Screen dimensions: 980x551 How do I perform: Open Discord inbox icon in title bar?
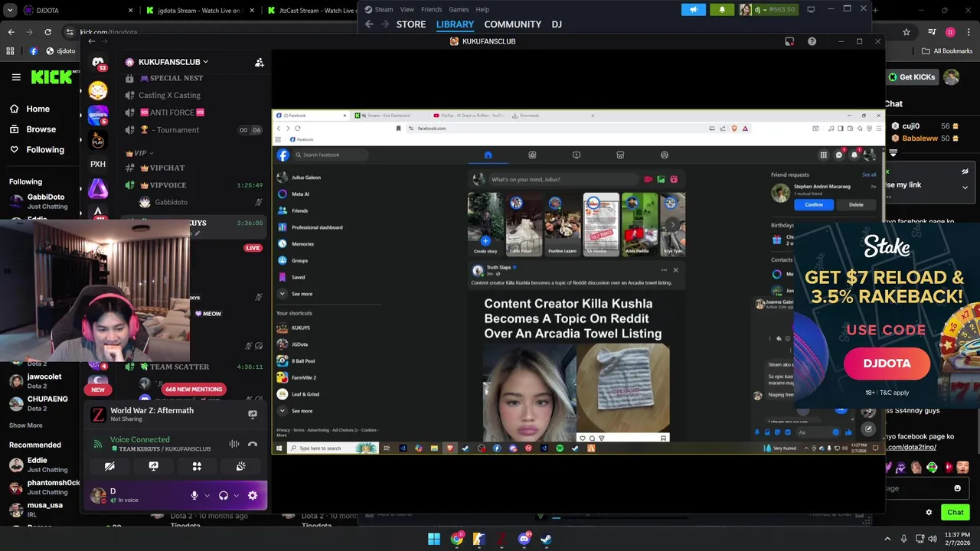(789, 41)
